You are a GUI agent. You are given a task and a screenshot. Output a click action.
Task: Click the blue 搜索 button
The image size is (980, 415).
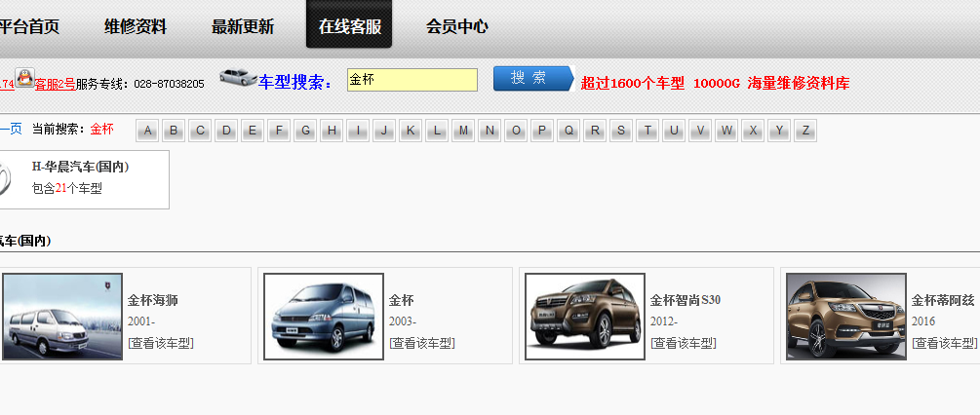click(x=533, y=79)
